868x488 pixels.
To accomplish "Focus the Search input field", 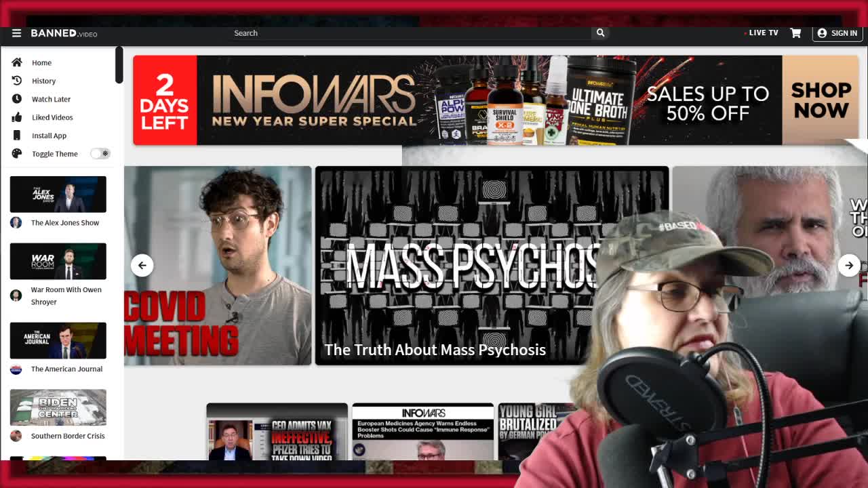I will 410,33.
